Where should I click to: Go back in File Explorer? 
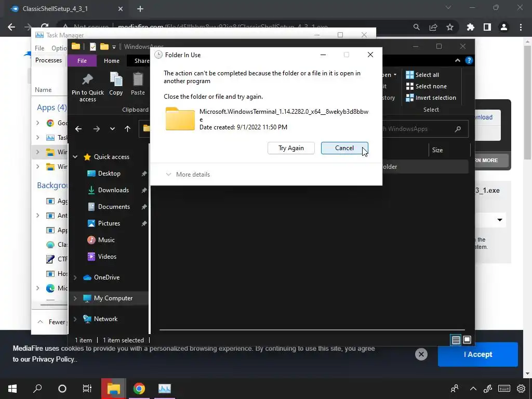(x=78, y=129)
